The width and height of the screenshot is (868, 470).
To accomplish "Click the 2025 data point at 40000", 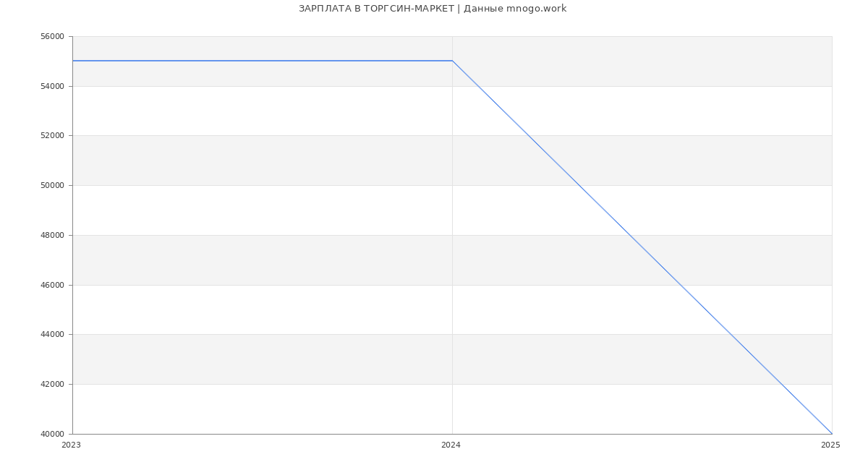I will (832, 434).
